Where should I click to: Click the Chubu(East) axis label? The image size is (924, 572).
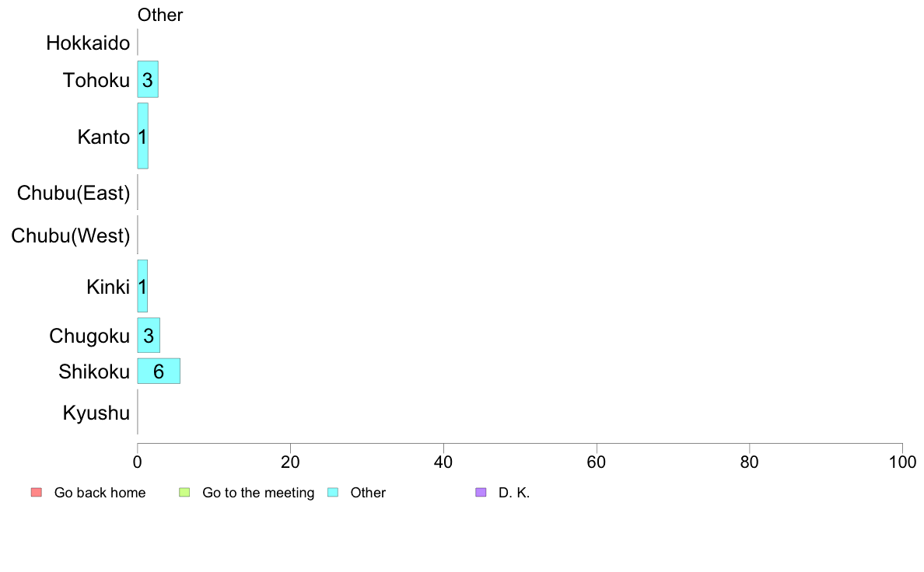click(x=73, y=193)
